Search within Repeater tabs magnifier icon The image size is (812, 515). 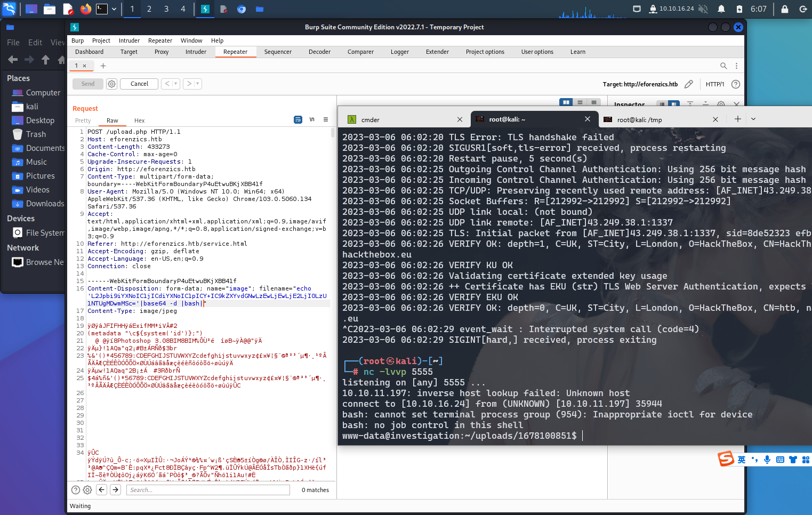pyautogui.click(x=723, y=66)
